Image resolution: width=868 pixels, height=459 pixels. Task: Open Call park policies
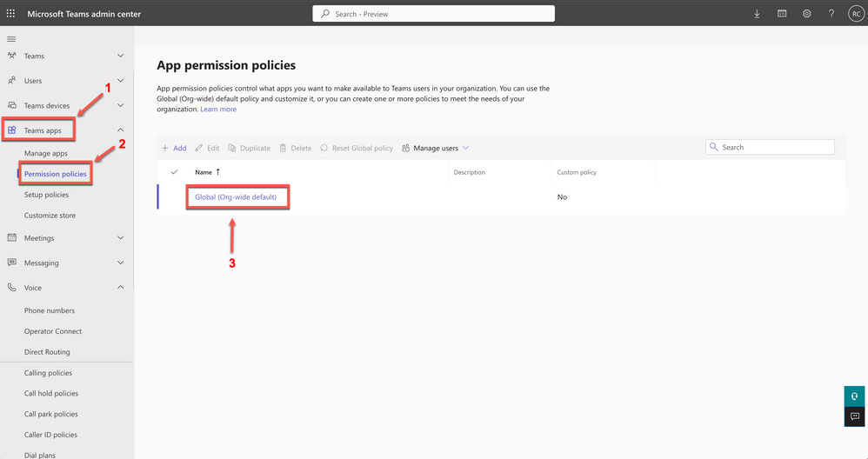51,414
